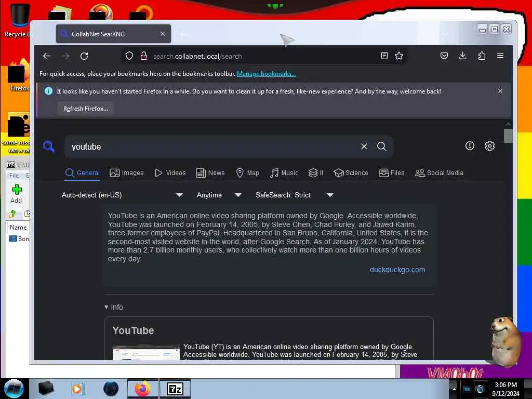
Task: Click the page vertical scrollbar thumb
Action: pyautogui.click(x=508, y=136)
